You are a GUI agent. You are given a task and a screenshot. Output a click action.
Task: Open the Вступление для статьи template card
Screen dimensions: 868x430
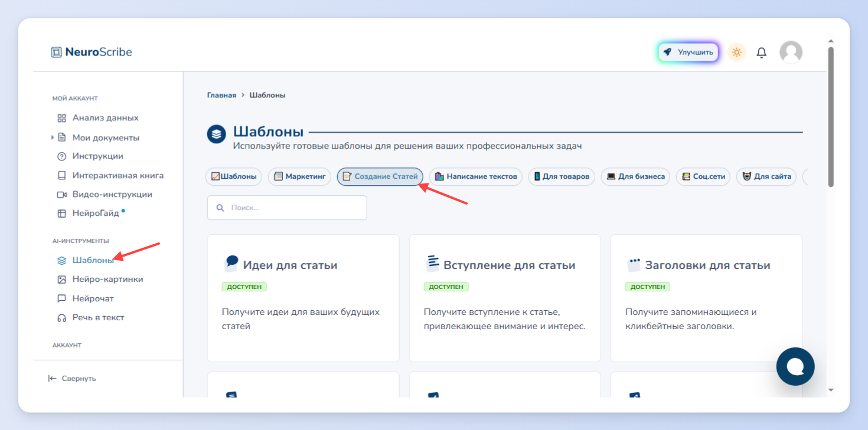[505, 298]
